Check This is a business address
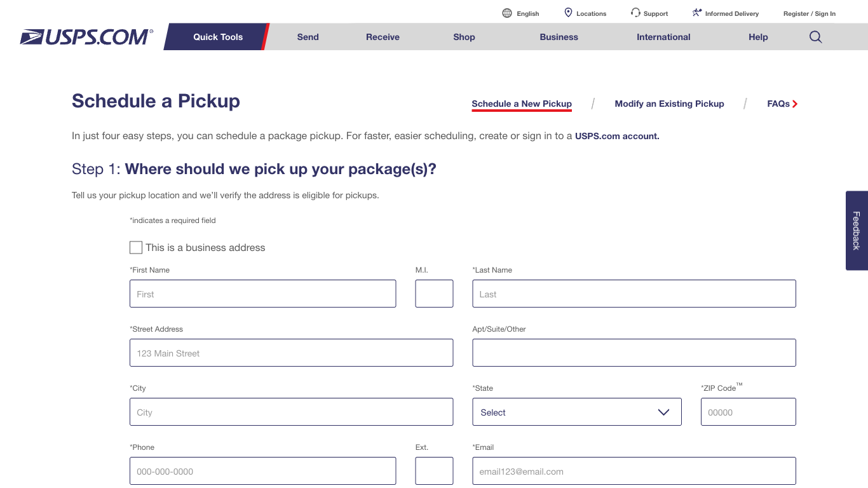Screen dimensions: 868x488 (x=136, y=247)
